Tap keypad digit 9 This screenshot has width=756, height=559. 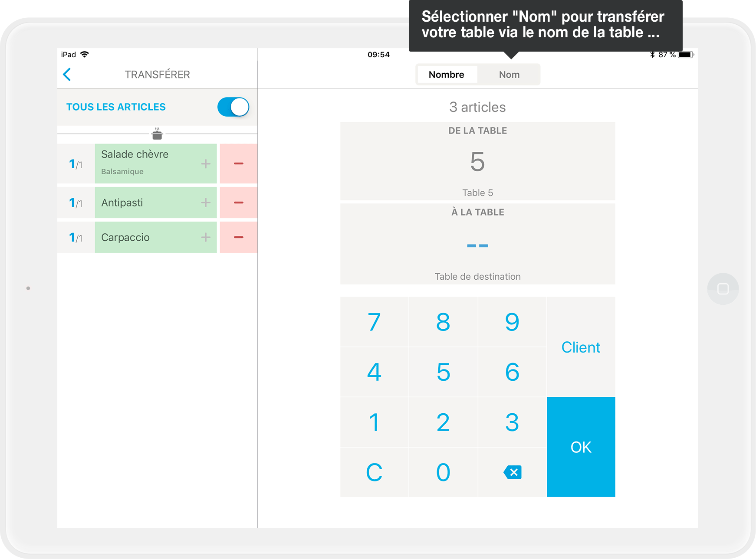(512, 322)
